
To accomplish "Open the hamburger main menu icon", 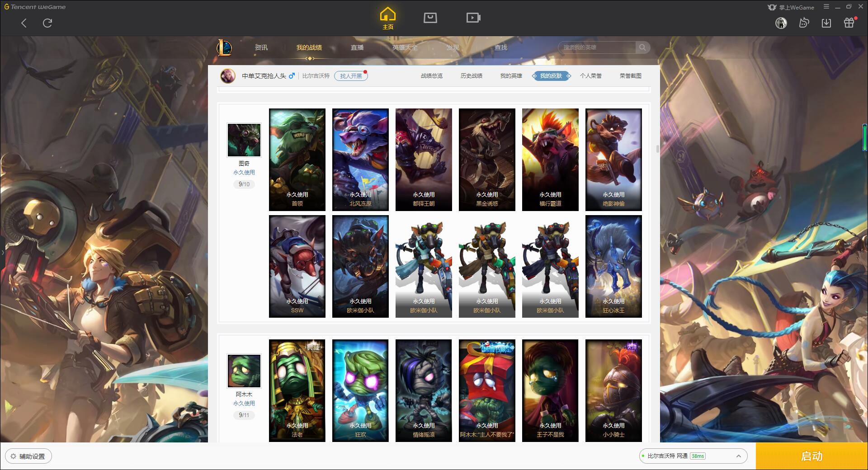I will [x=826, y=7].
